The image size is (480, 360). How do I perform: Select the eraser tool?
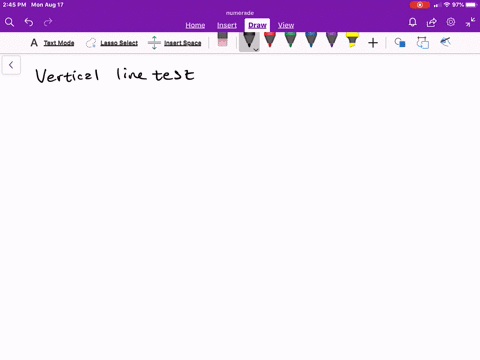coord(222,40)
